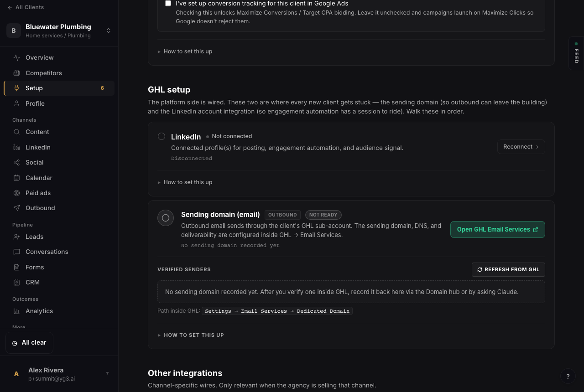Click p+summit@yg3.ai email text
This screenshot has width=584, height=392.
pos(52,379)
